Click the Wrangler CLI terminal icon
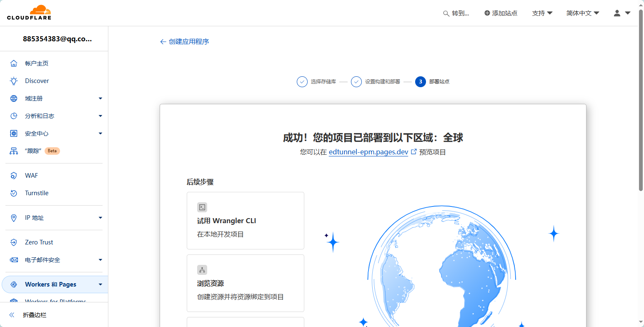Viewport: 644px width, 327px height. pyautogui.click(x=202, y=207)
